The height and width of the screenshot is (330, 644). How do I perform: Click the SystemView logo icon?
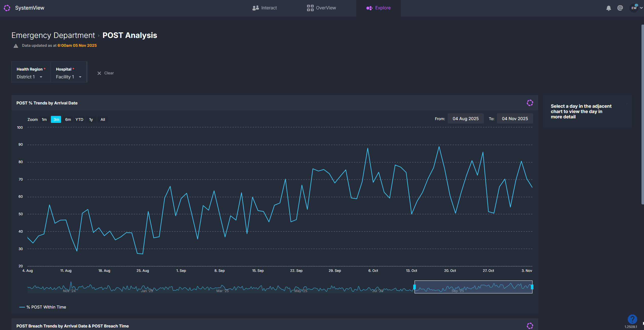tap(7, 8)
